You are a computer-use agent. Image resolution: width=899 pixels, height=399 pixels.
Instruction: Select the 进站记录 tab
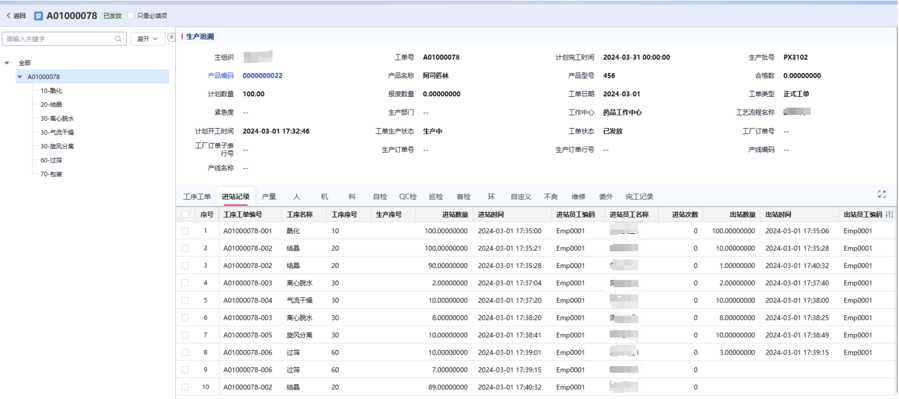coord(236,197)
